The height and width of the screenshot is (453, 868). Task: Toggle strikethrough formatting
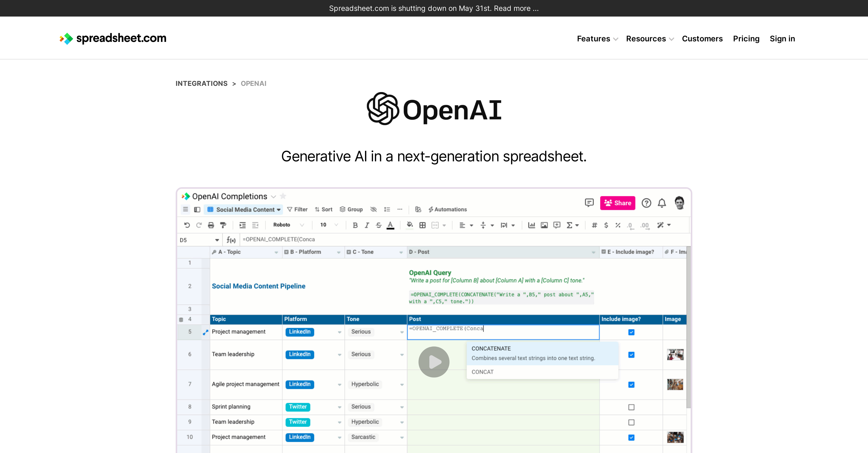[x=379, y=225]
